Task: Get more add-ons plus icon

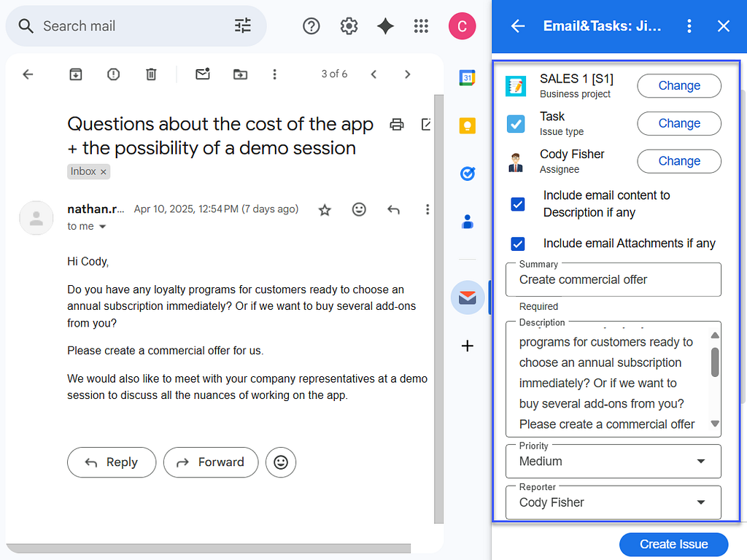Action: (x=468, y=346)
